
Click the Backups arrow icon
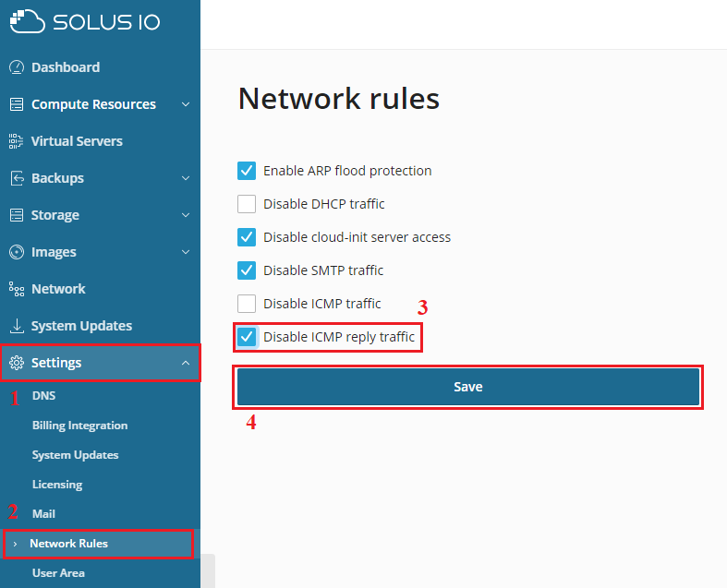[x=18, y=178]
